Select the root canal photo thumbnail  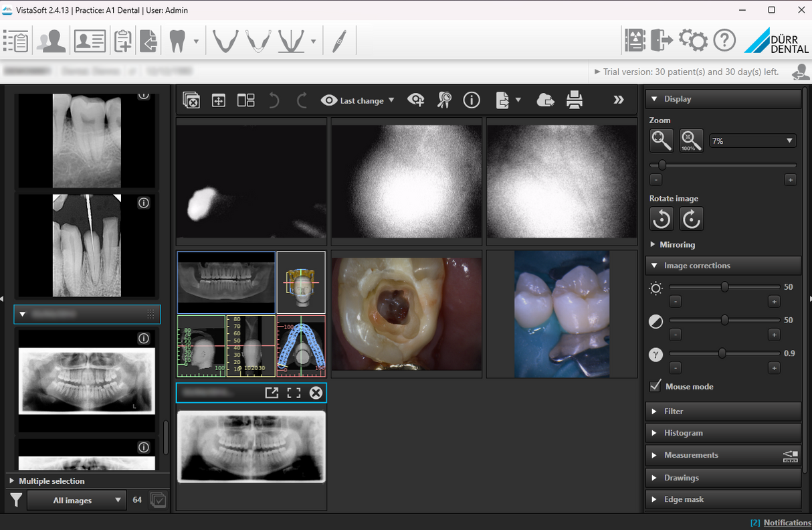tap(406, 314)
